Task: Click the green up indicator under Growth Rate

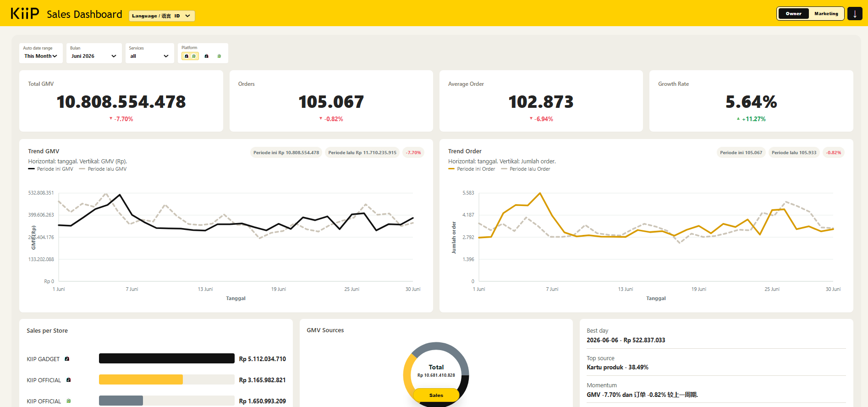Action: (x=738, y=119)
